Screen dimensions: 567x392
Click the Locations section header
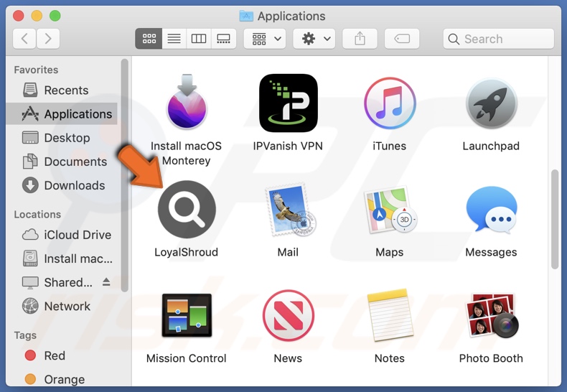coord(37,215)
